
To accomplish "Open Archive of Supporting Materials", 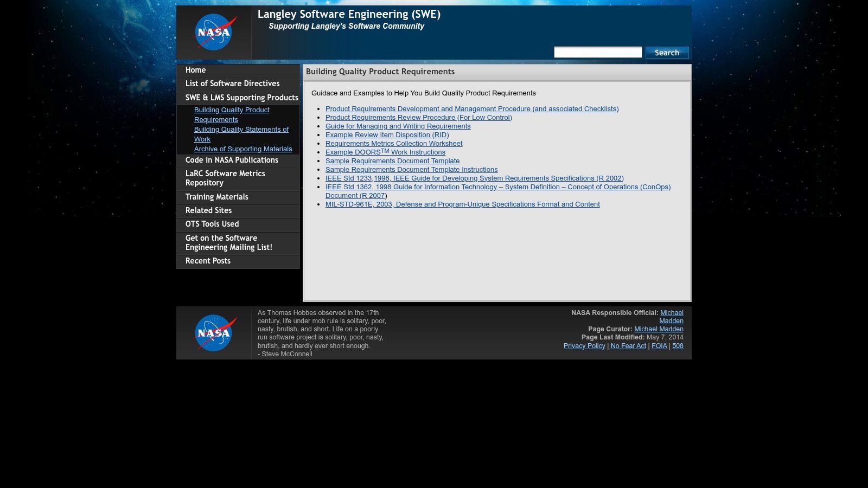I will [243, 149].
